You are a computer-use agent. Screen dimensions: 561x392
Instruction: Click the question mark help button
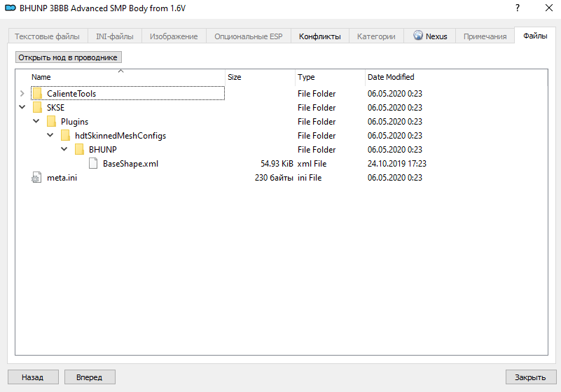point(518,8)
